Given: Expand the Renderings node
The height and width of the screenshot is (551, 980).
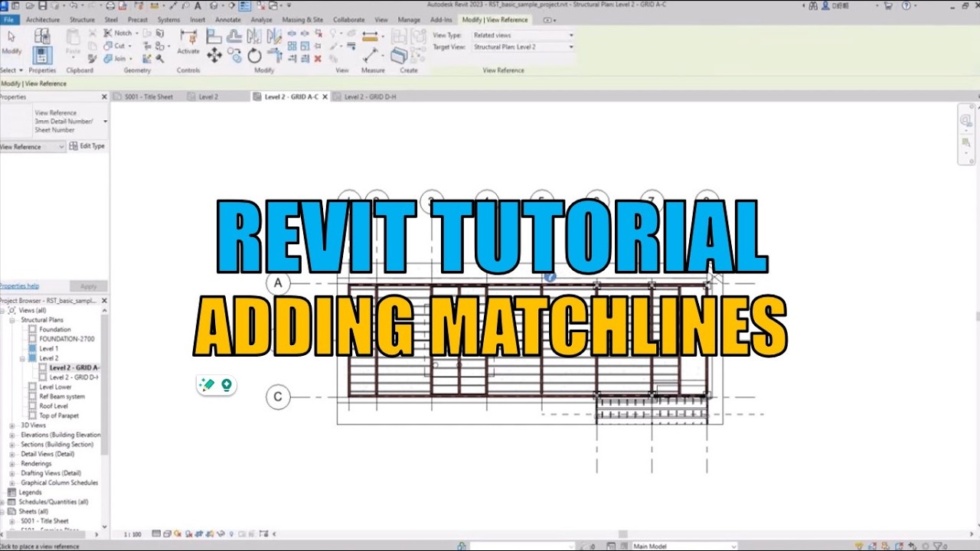Looking at the screenshot, I should [x=11, y=464].
